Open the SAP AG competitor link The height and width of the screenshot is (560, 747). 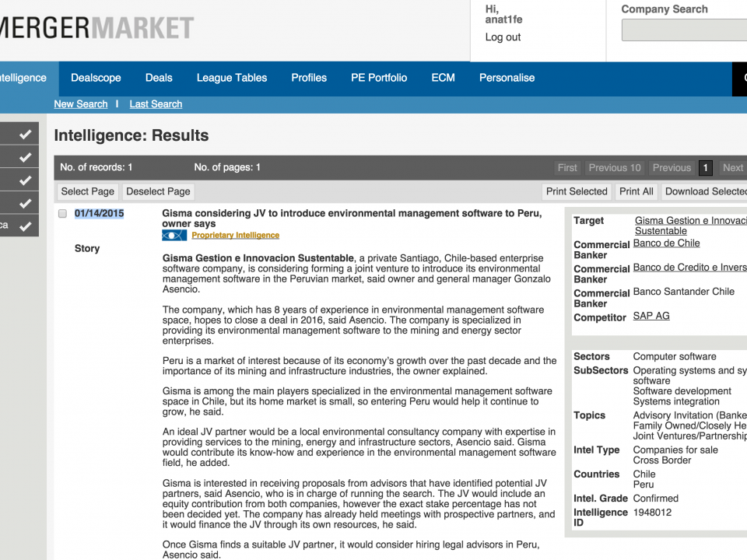(x=651, y=316)
